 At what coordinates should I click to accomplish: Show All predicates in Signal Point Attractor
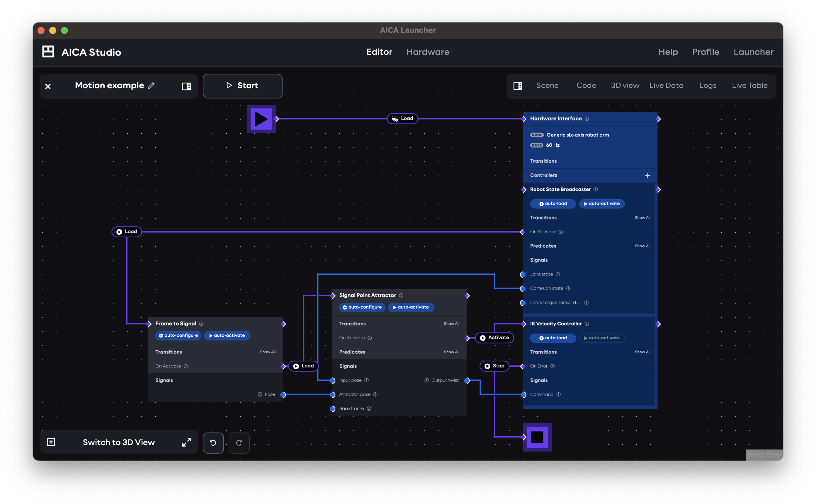(452, 352)
